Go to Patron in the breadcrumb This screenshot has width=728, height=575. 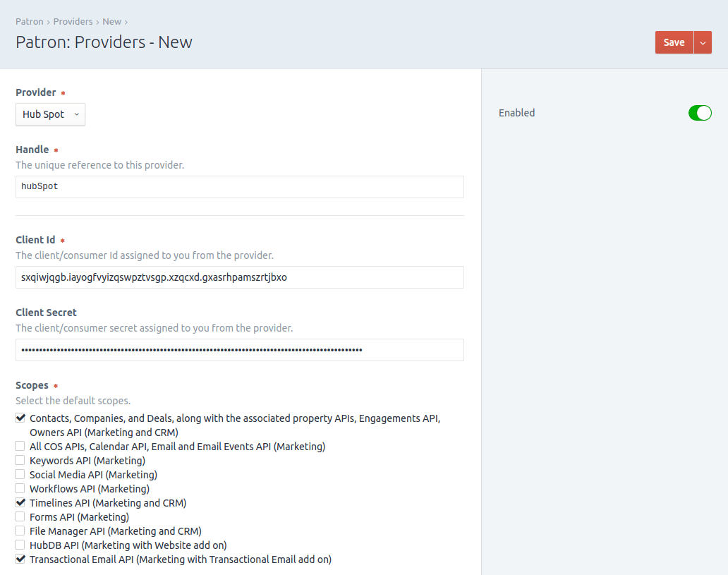tap(29, 21)
